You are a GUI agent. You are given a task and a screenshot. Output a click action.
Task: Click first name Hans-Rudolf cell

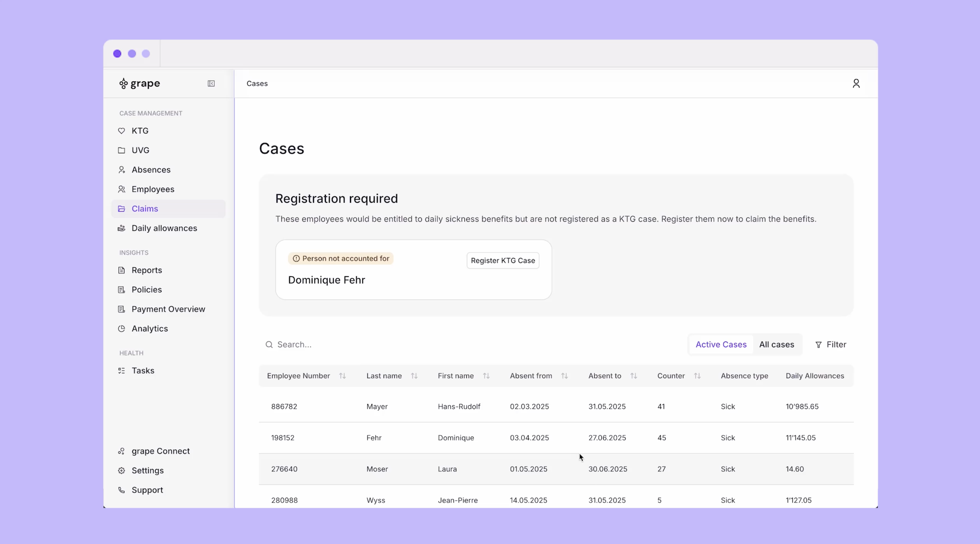(459, 406)
